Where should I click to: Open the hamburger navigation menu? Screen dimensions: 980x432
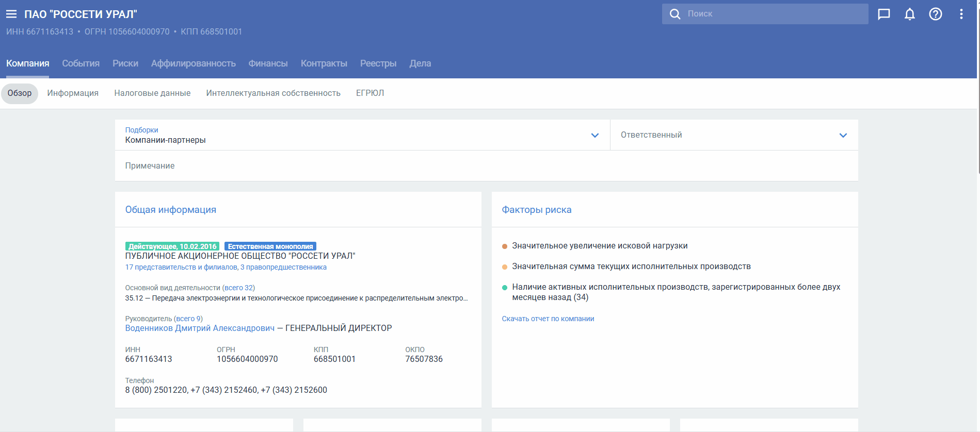(11, 14)
